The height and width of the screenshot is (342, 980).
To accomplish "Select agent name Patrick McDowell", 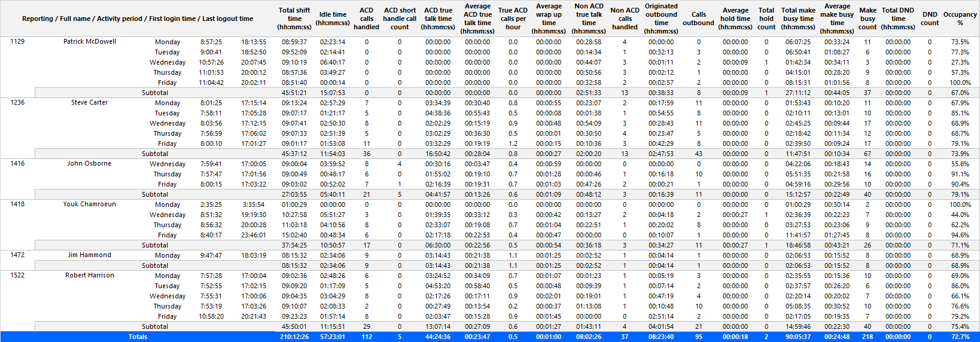I will tap(90, 41).
